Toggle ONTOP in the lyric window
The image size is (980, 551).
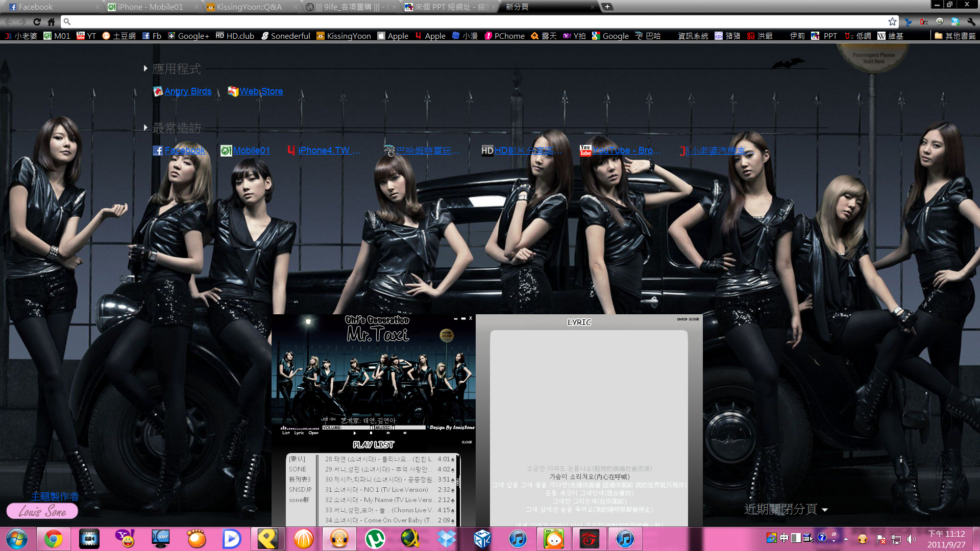point(682,319)
